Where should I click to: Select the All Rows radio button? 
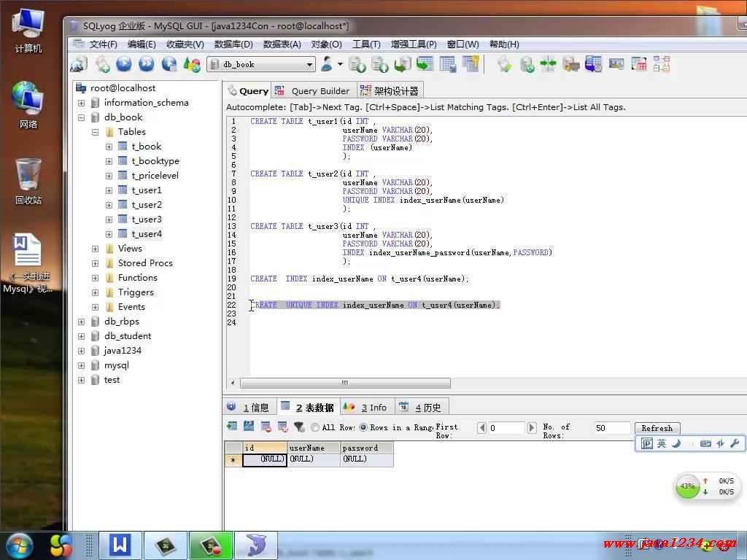[315, 427]
